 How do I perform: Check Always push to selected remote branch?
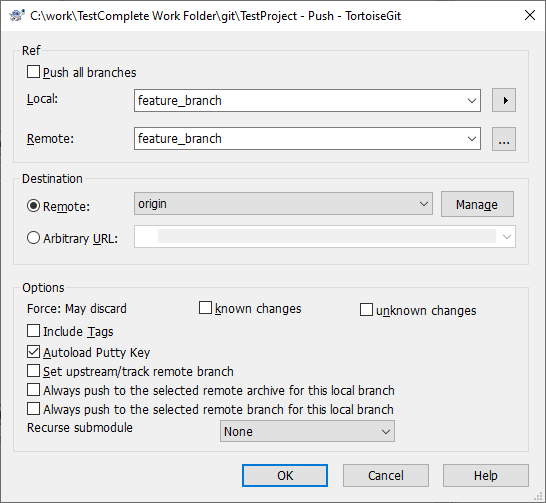(x=33, y=409)
